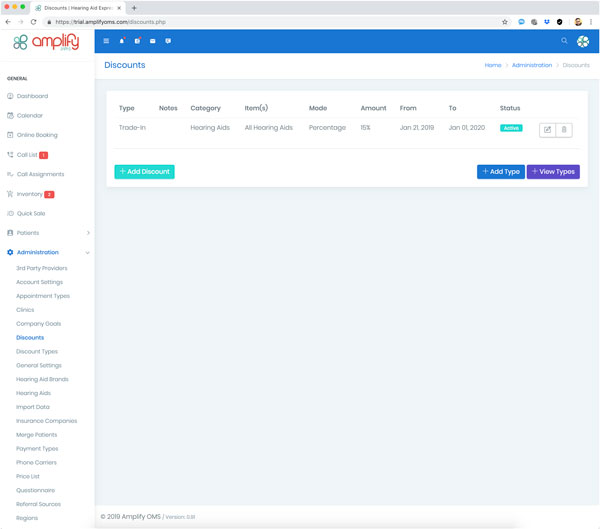This screenshot has width=600, height=529.
Task: Click the Calendar sidebar icon
Action: click(10, 115)
